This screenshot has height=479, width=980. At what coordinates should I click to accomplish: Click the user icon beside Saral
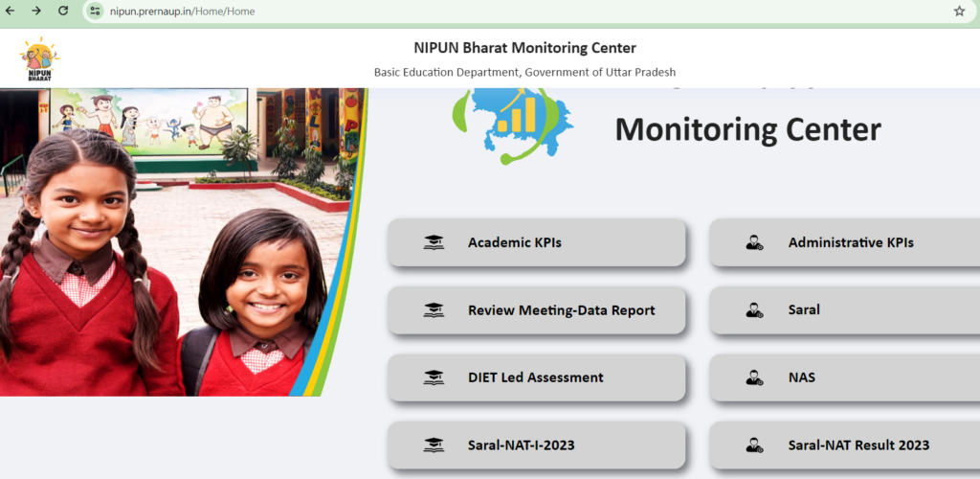tap(754, 310)
